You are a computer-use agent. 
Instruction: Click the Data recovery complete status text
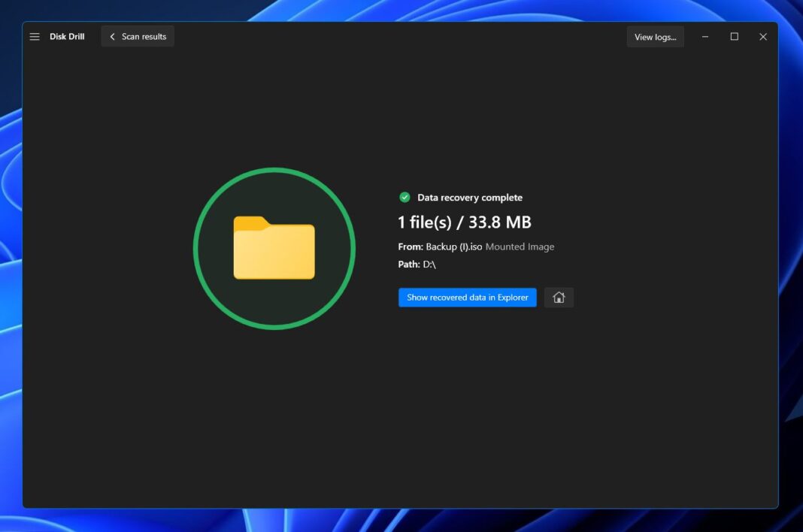469,197
